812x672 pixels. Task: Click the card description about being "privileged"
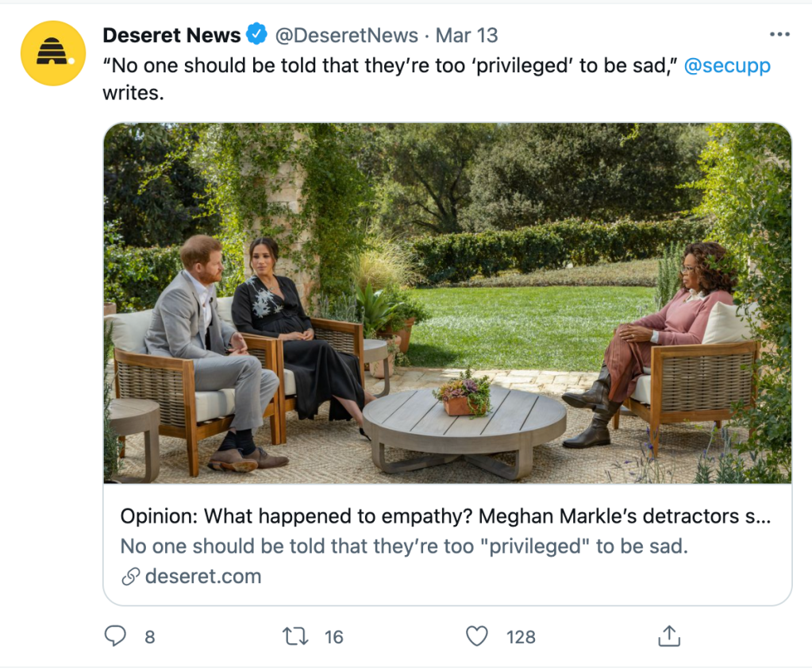403,546
